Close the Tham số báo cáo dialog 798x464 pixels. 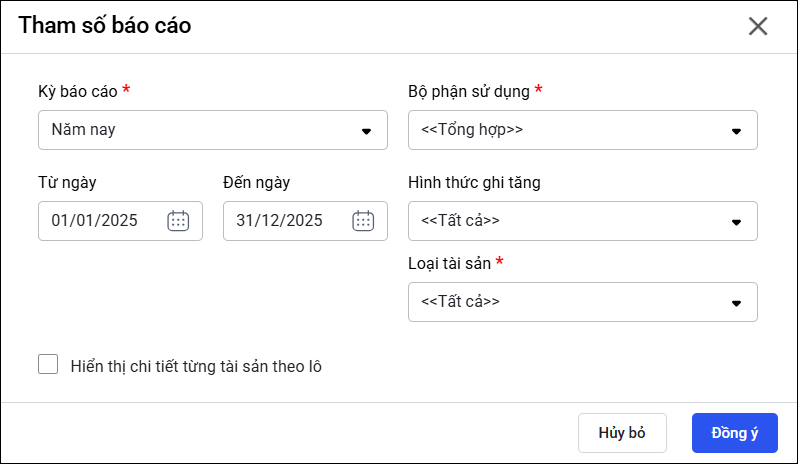coord(758,26)
